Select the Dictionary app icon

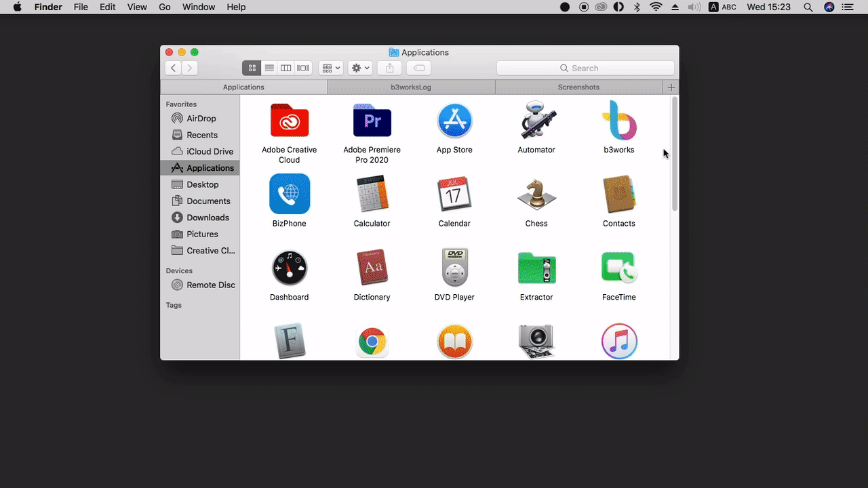tap(372, 268)
